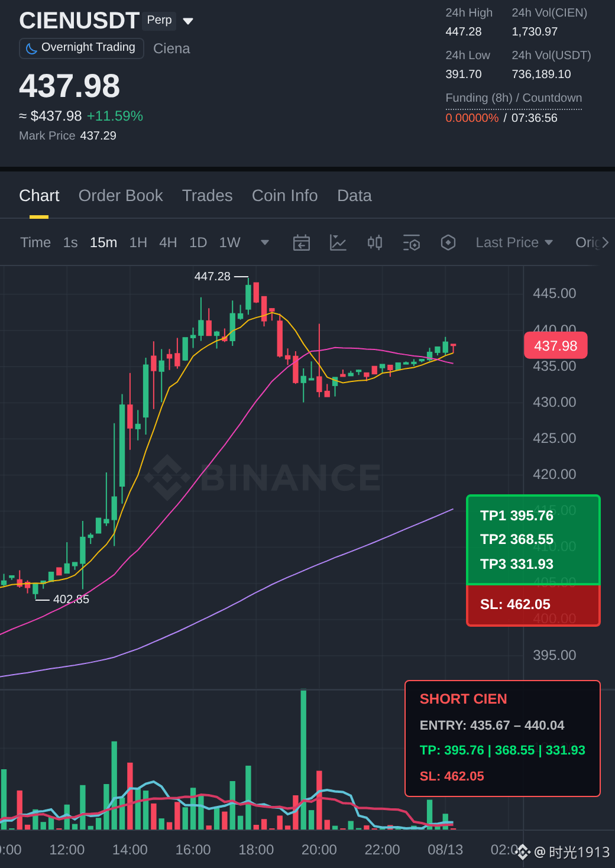Switch to the Order Book tab
The width and height of the screenshot is (615, 868).
click(x=121, y=196)
